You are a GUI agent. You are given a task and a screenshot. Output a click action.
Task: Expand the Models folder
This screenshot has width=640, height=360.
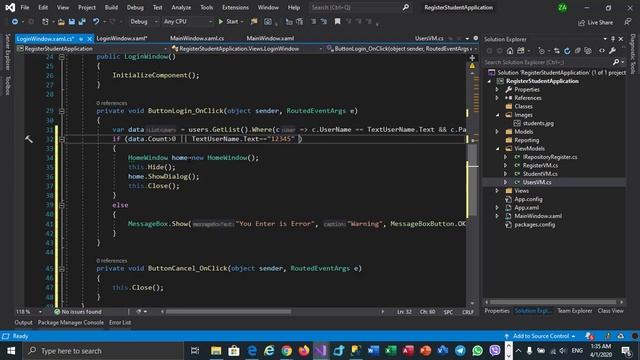[x=497, y=132]
